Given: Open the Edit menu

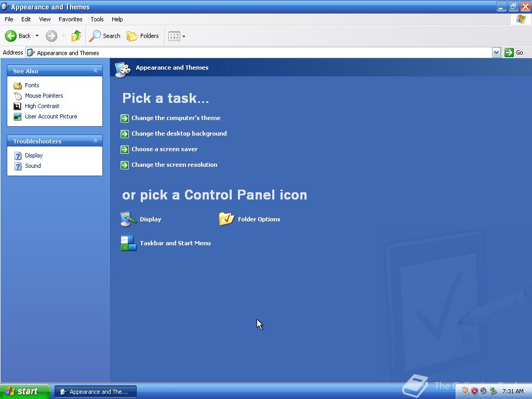Looking at the screenshot, I should pos(26,19).
